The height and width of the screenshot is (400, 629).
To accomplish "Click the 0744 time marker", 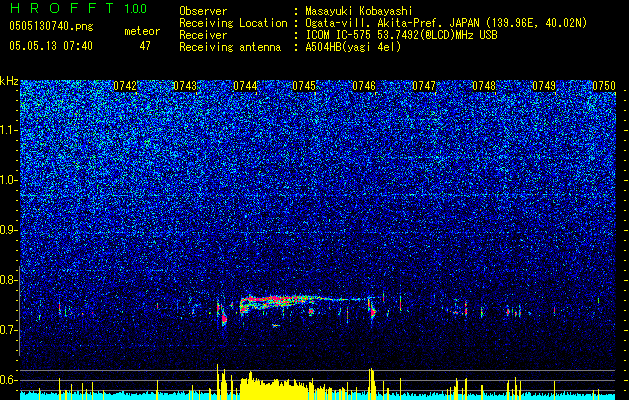I will [x=245, y=86].
